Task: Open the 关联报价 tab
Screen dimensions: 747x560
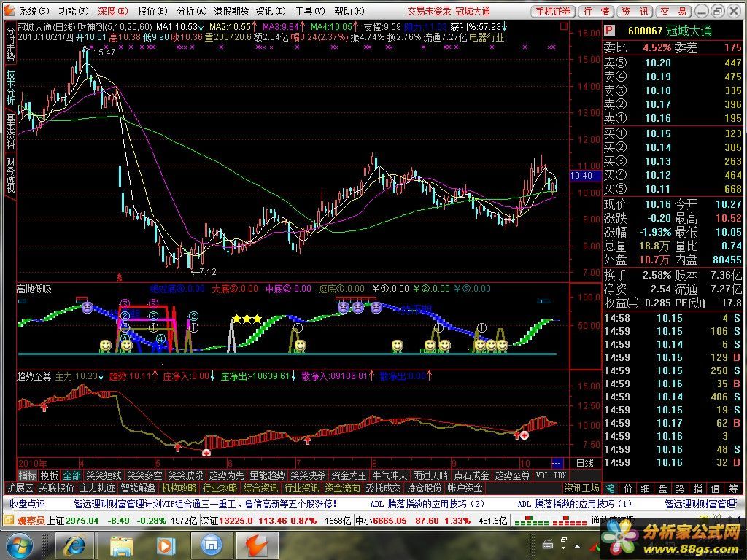Action: pyautogui.click(x=56, y=488)
